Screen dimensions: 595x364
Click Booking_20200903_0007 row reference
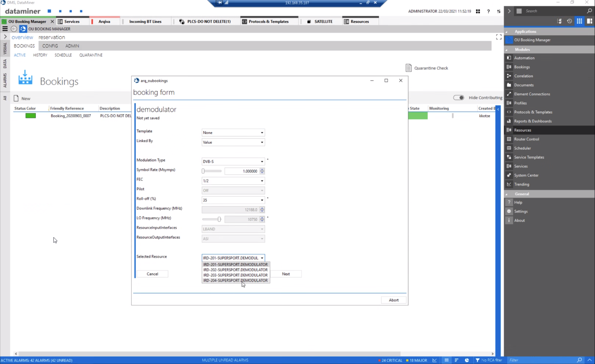[x=71, y=116]
